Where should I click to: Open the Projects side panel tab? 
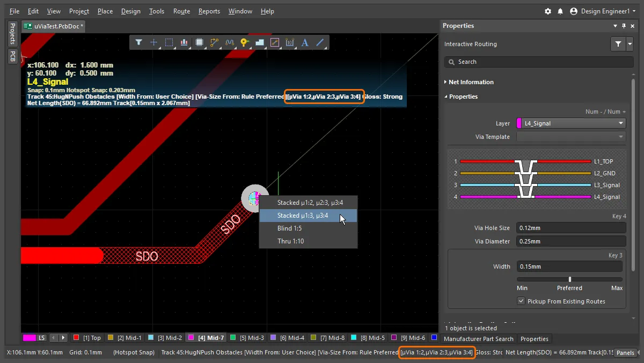pos(12,34)
